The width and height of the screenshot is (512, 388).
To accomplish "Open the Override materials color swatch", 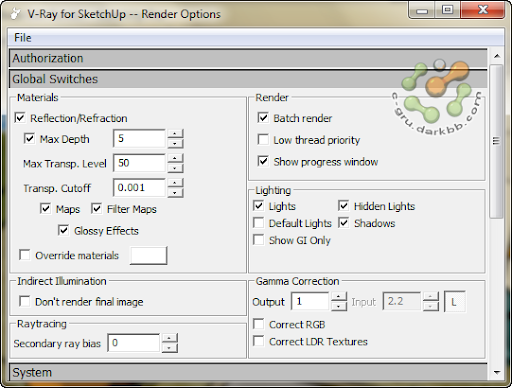I will pyautogui.click(x=148, y=256).
